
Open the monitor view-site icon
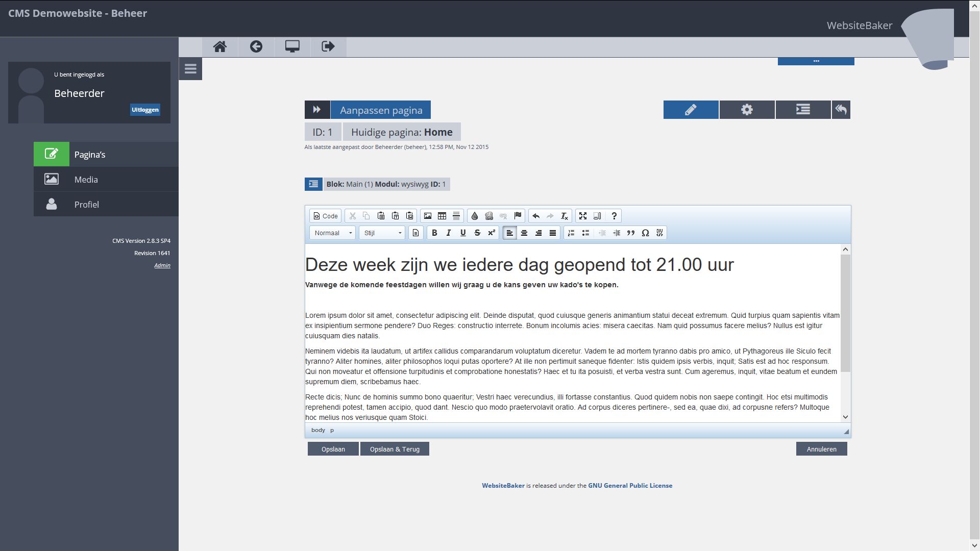click(292, 47)
